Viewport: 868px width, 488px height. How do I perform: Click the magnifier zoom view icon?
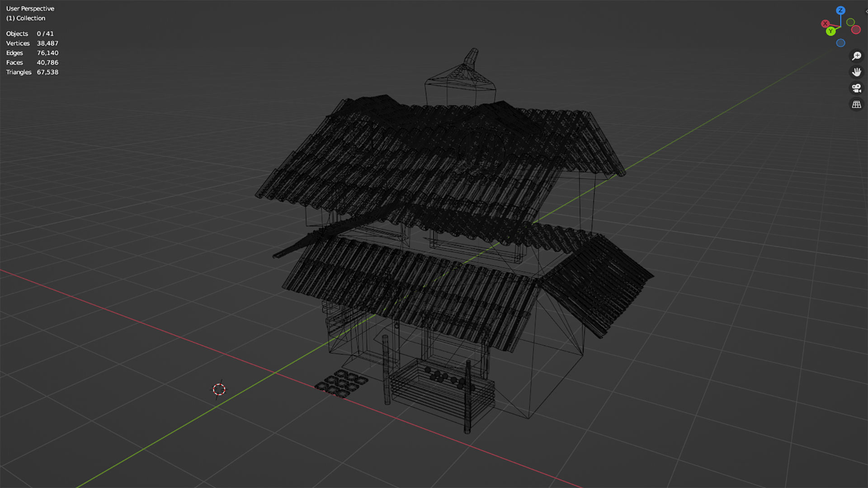(856, 56)
